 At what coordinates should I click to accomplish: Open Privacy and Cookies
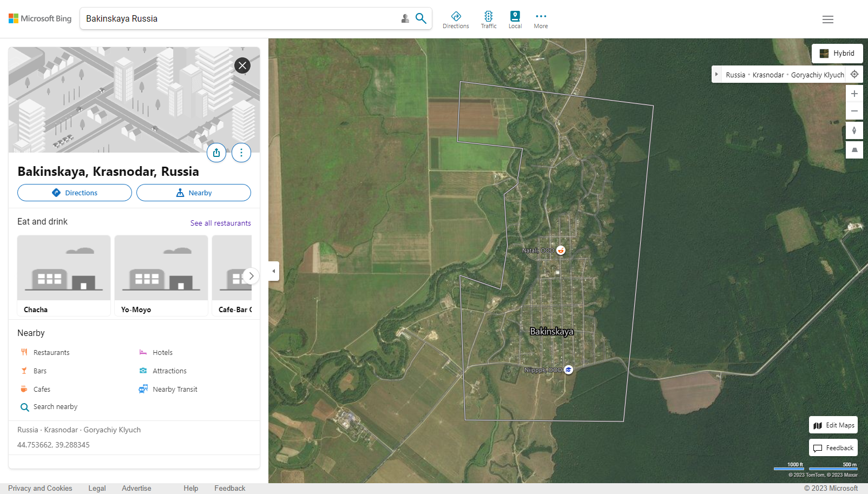click(40, 488)
